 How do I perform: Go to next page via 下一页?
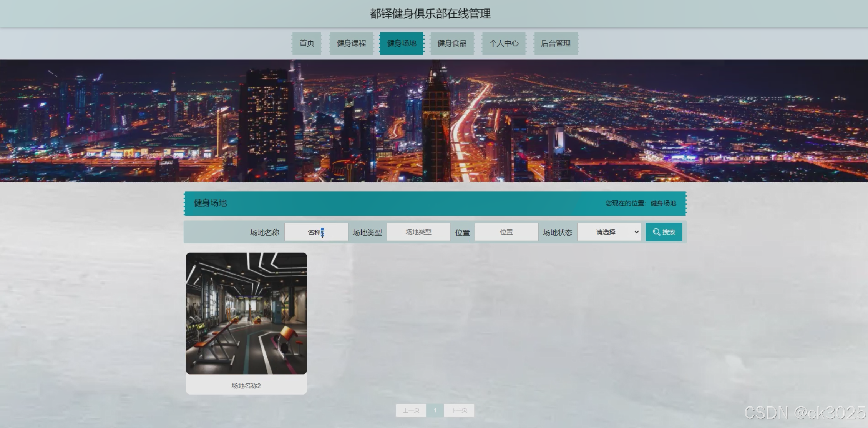pos(459,410)
